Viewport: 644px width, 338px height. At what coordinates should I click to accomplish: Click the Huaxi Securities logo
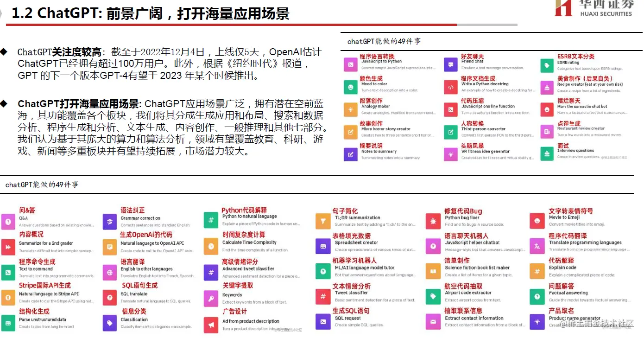(x=593, y=8)
